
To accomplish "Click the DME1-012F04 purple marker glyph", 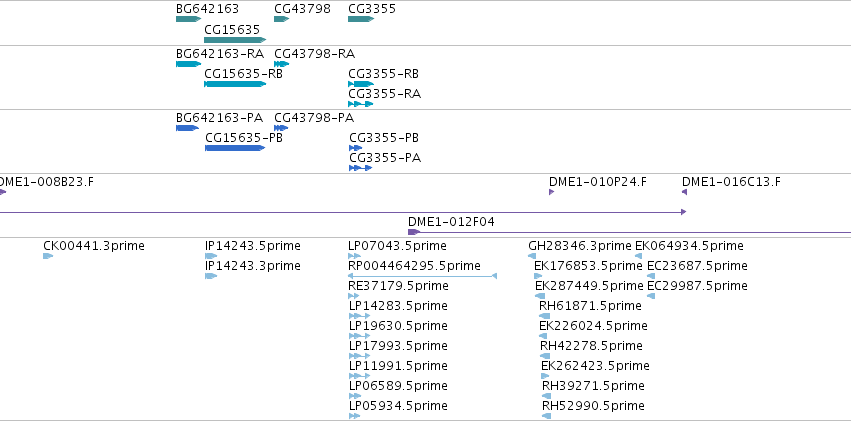I will [x=414, y=232].
